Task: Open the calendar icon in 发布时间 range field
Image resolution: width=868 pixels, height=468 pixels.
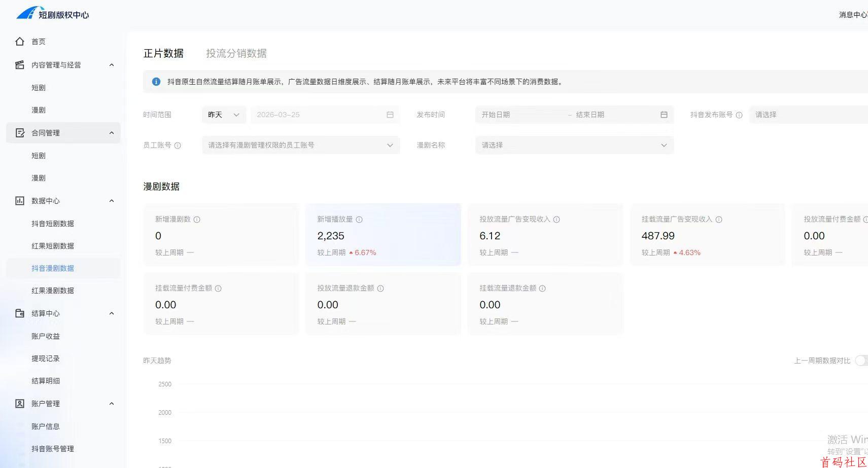Action: [x=664, y=115]
